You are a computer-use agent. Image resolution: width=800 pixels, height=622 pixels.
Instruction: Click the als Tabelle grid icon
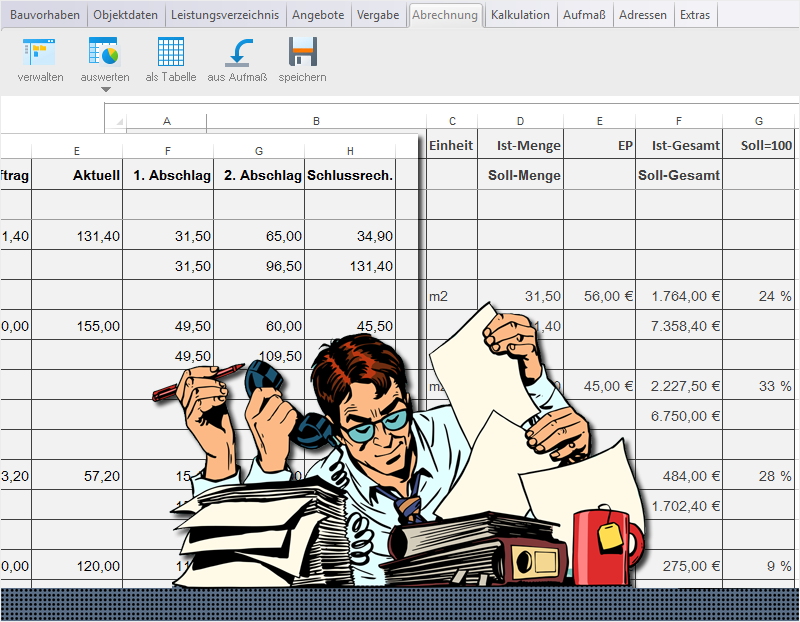(170, 52)
